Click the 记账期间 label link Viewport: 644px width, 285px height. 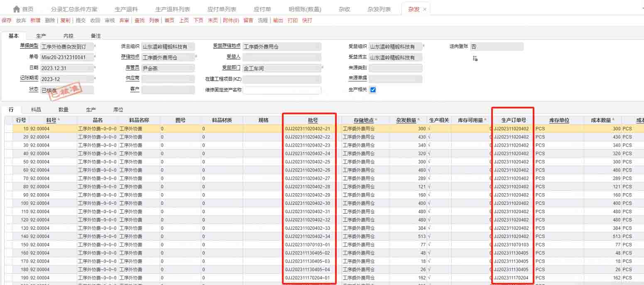29,78
